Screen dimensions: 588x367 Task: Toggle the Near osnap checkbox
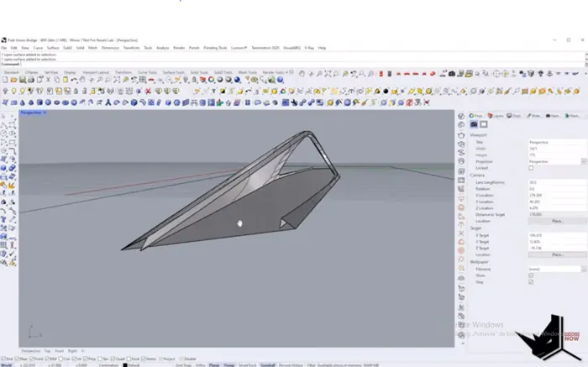pos(17,359)
